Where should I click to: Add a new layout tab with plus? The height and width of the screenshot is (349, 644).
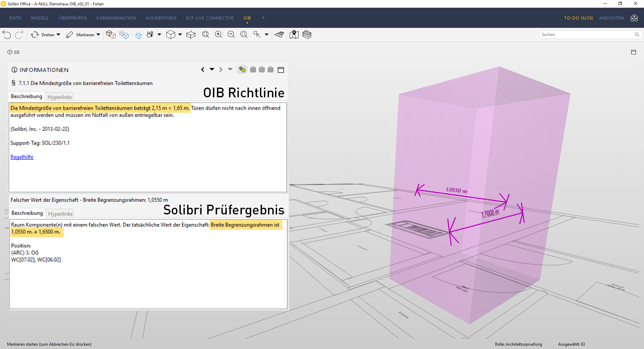[x=263, y=18]
